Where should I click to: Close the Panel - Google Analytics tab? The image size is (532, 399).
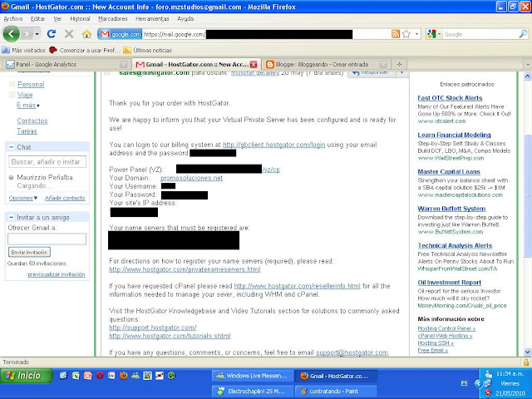(x=124, y=64)
